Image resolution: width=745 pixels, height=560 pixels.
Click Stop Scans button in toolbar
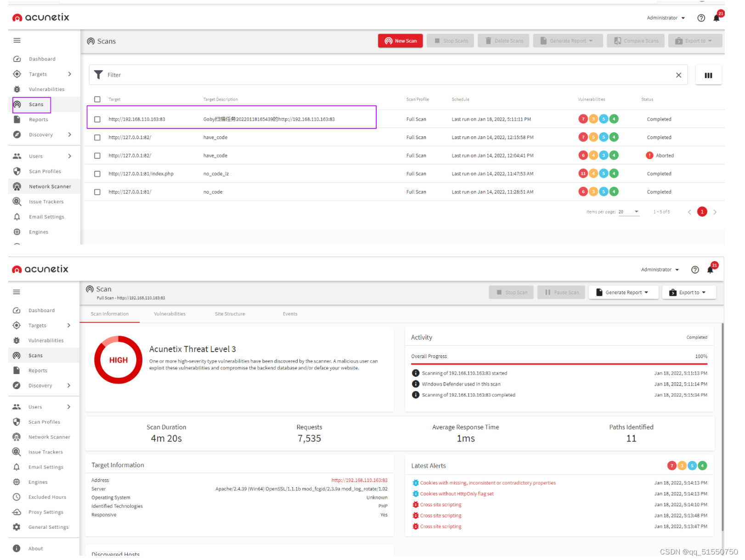point(451,41)
